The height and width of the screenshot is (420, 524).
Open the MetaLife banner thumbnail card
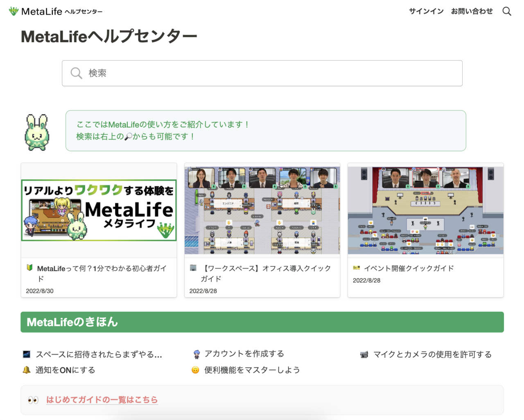tap(99, 210)
